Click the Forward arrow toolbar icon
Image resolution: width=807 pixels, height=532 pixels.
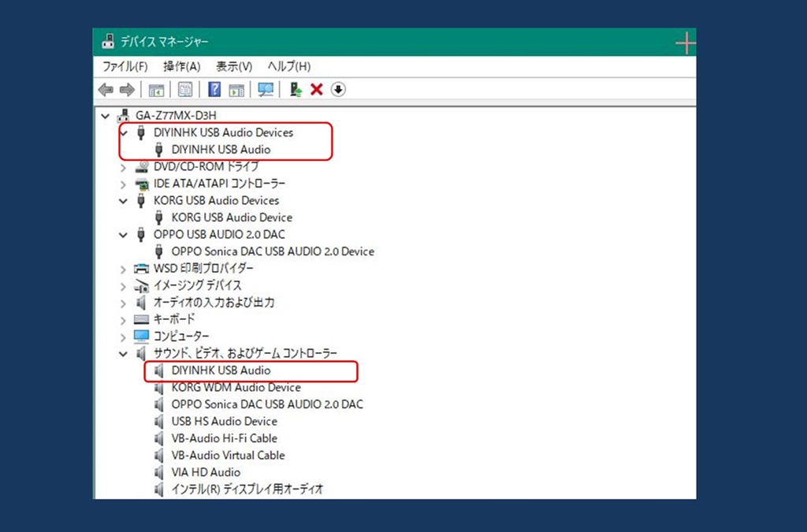(x=127, y=90)
